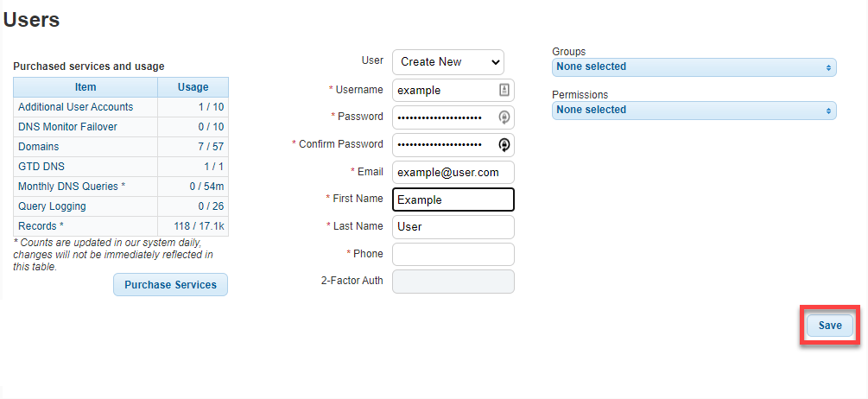Screen dimensions: 868x399
Task: Click the Last Name field containing 'User'
Action: [453, 227]
